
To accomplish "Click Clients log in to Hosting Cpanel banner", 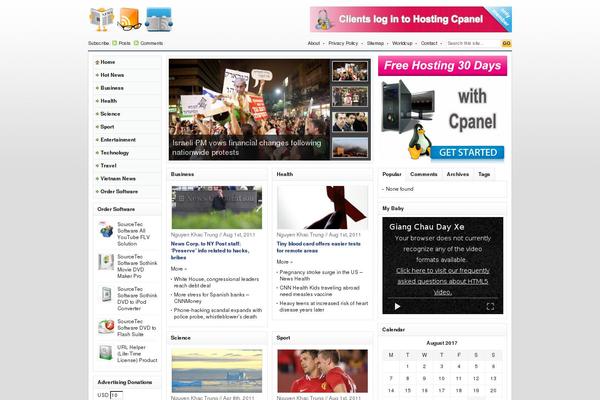I will pos(411,19).
